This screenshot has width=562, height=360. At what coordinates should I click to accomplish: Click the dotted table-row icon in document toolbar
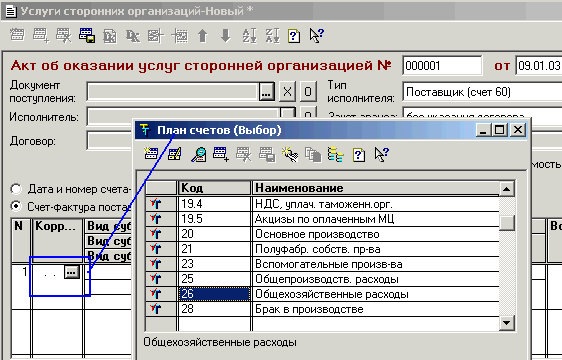pos(180,36)
